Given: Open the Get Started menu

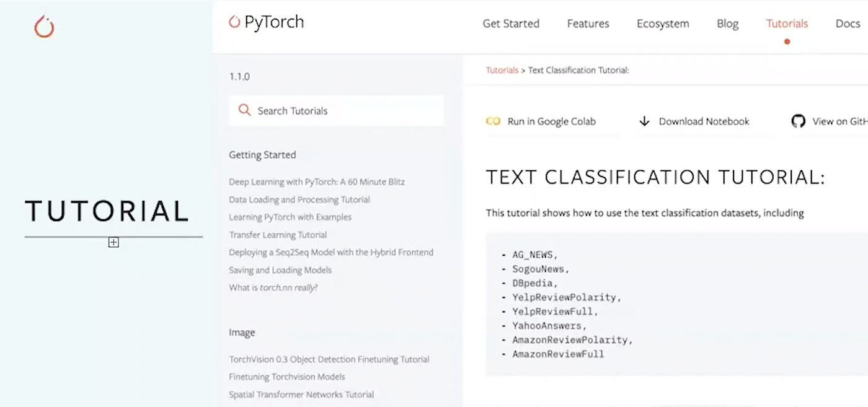Looking at the screenshot, I should pos(511,24).
